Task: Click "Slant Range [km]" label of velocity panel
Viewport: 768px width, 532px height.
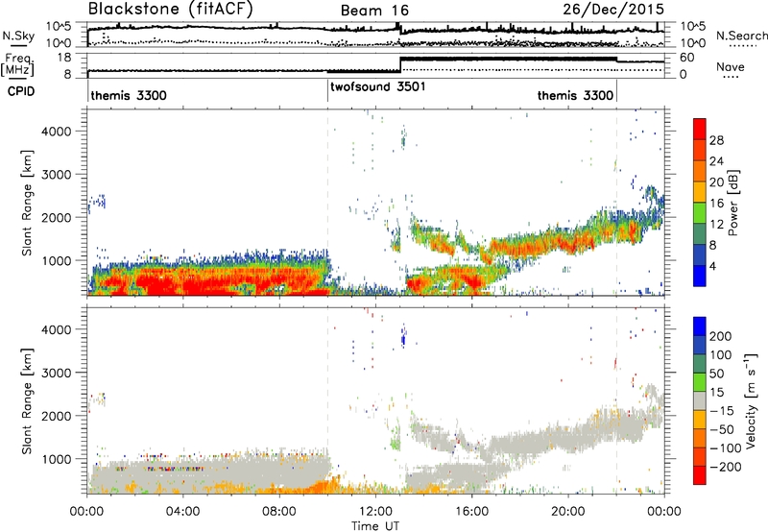Action: (x=27, y=401)
